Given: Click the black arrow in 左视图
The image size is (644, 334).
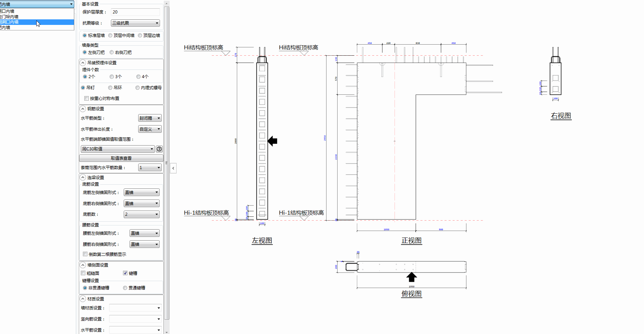Looking at the screenshot, I should [273, 141].
